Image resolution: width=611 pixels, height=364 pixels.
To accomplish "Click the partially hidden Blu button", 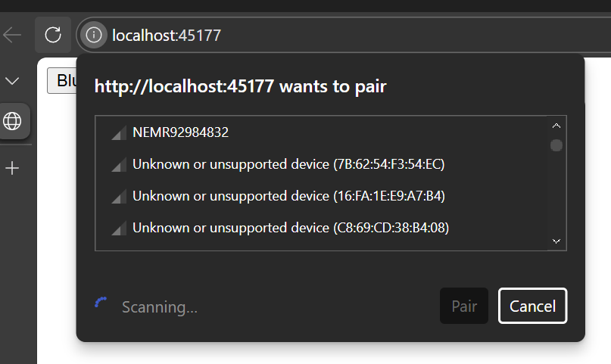I will pyautogui.click(x=62, y=81).
